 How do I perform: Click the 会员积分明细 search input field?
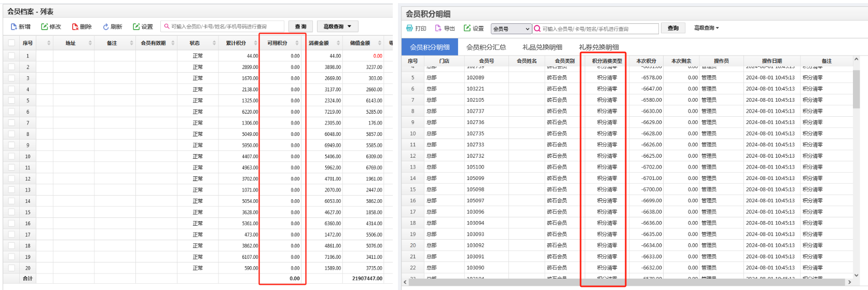pos(596,29)
